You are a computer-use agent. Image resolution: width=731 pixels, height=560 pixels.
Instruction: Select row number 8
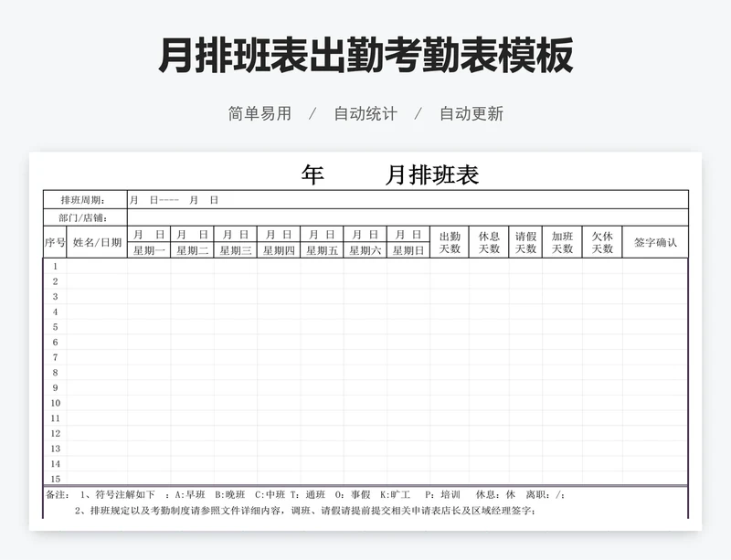click(x=55, y=373)
